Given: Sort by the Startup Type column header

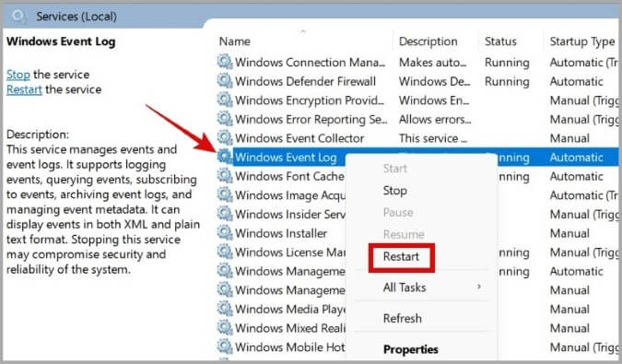Looking at the screenshot, I should [582, 41].
